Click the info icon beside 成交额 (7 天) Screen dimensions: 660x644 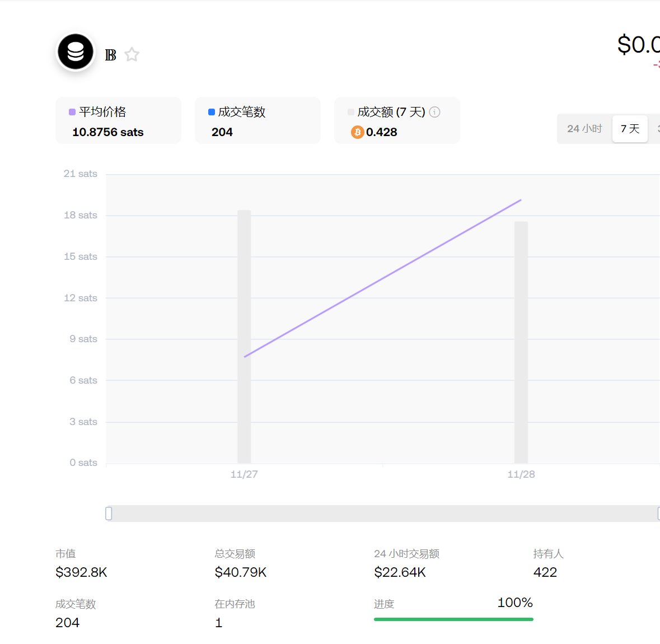click(x=434, y=111)
